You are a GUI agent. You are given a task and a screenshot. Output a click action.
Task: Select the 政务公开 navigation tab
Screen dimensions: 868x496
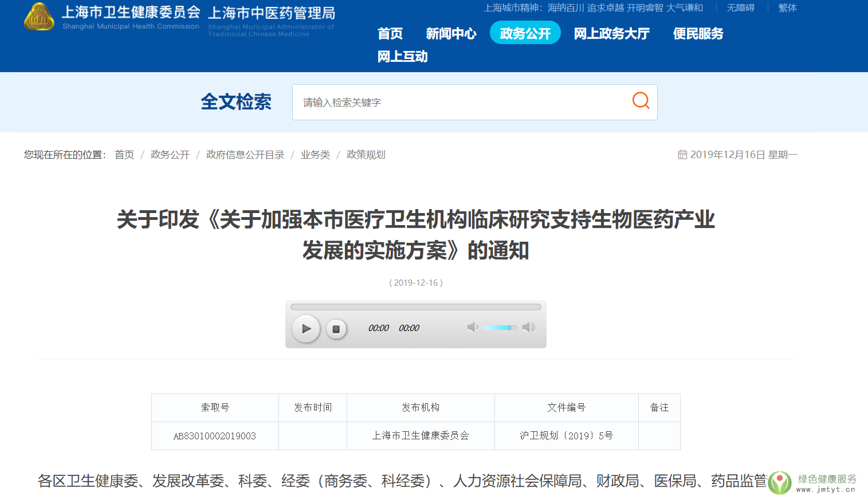pos(525,33)
